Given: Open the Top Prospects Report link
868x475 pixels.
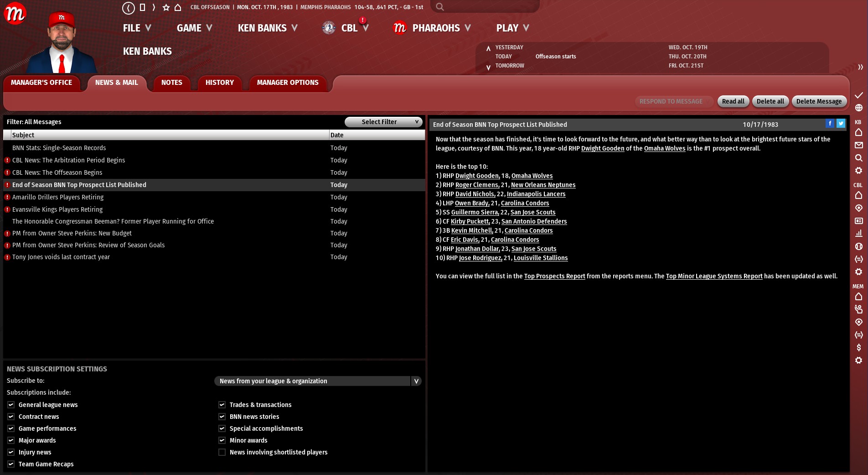Looking at the screenshot, I should click(554, 276).
